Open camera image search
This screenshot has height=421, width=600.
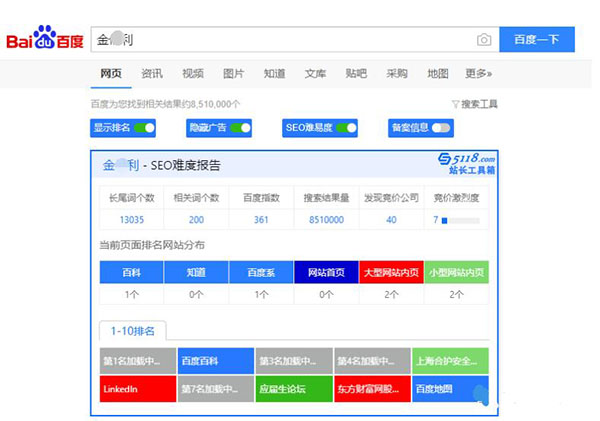pos(484,40)
